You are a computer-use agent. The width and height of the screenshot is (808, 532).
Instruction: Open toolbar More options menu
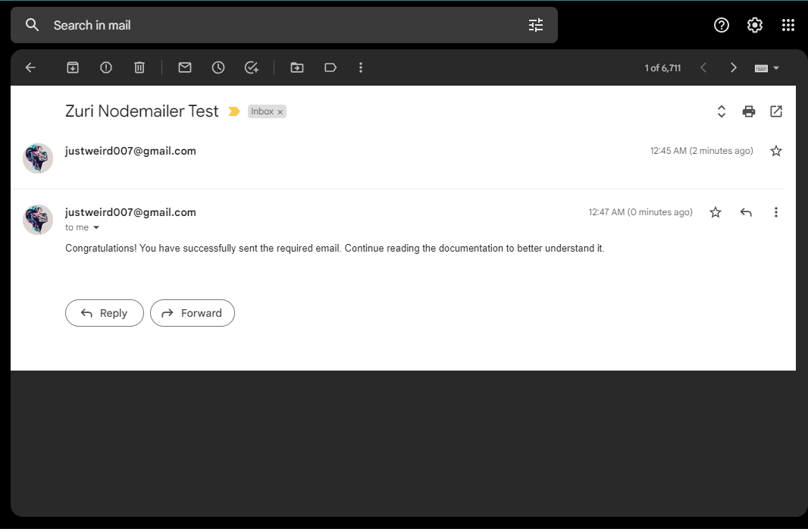[x=361, y=67]
